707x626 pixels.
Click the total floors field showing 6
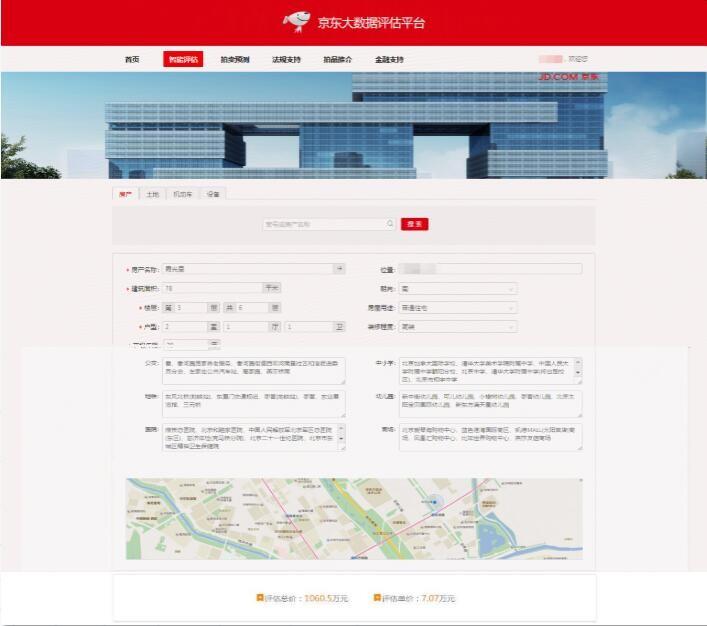pos(252,308)
